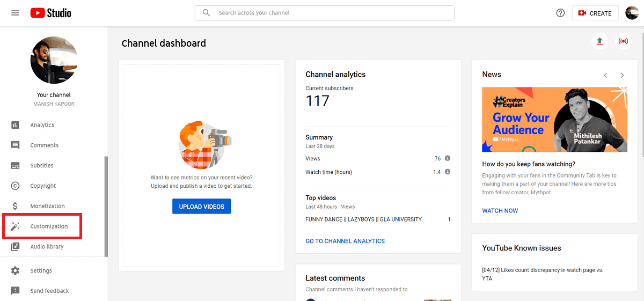This screenshot has height=301, width=644.
Task: Open the help question mark icon
Action: click(560, 13)
